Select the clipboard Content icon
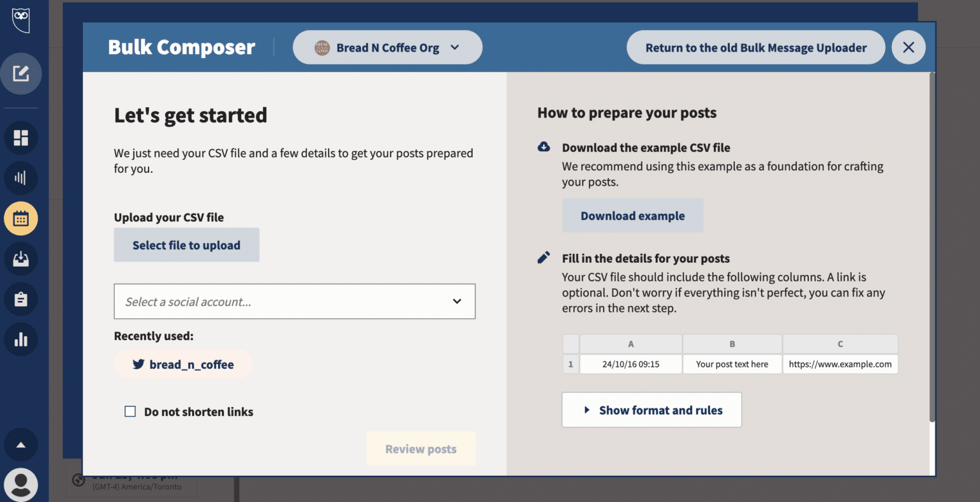The image size is (980, 502). coord(21,299)
